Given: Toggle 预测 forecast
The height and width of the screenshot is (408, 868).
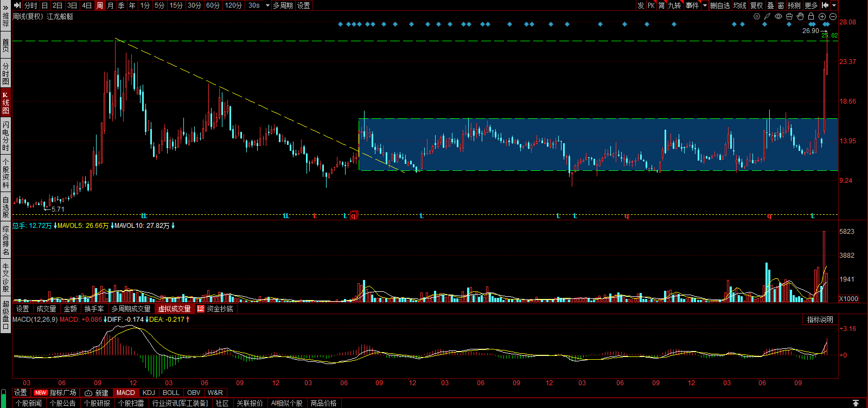Looking at the screenshot, I should (x=794, y=5).
